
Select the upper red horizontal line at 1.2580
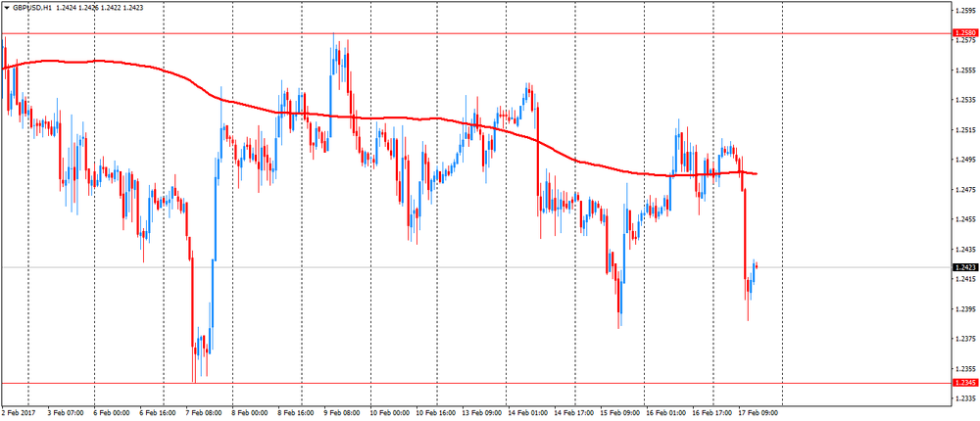475,32
